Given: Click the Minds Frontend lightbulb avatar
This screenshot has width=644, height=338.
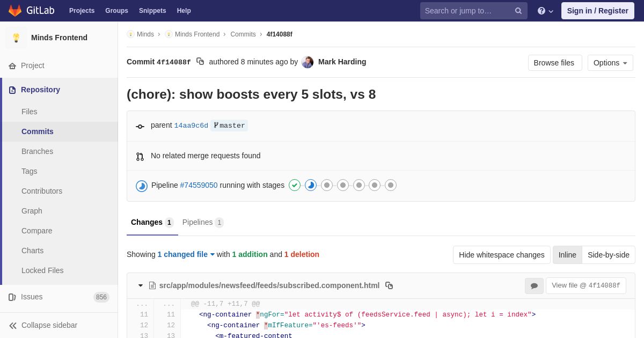Looking at the screenshot, I should [x=16, y=38].
